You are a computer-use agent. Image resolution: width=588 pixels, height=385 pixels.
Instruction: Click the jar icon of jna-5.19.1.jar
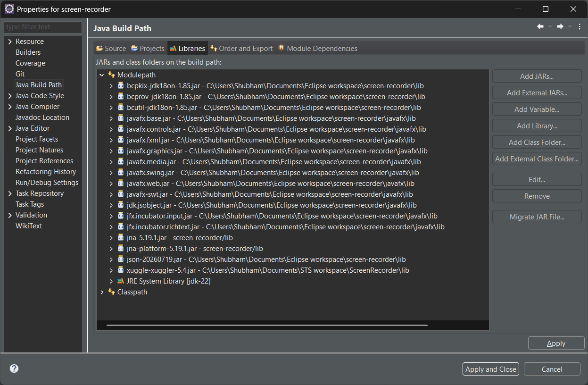[x=121, y=238]
